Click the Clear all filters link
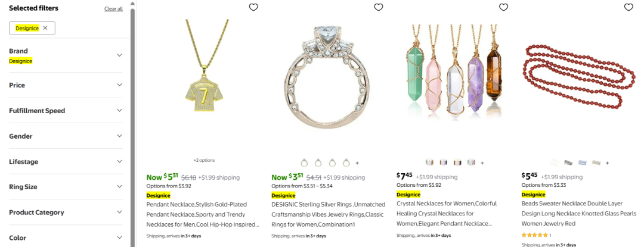The image size is (644, 247). (x=113, y=9)
